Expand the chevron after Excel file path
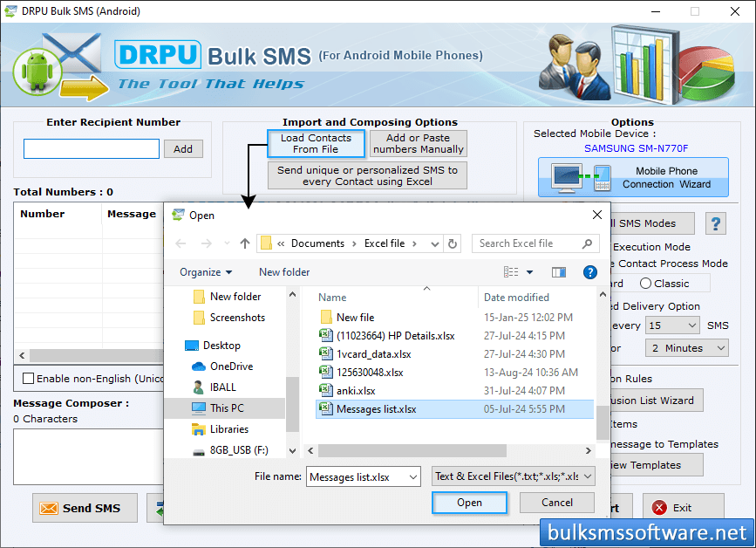This screenshot has width=756, height=548. 414,243
